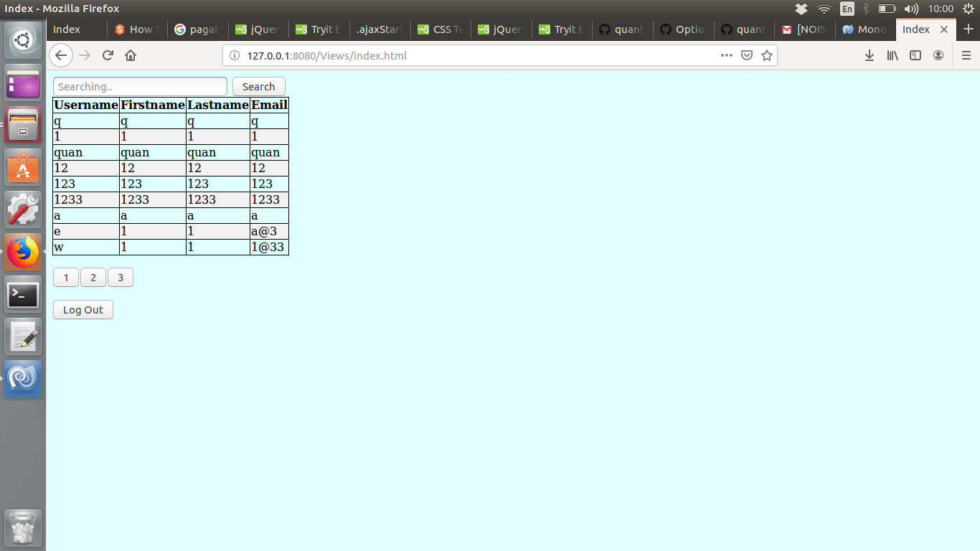Click the Firefox account profile icon

point(938,55)
